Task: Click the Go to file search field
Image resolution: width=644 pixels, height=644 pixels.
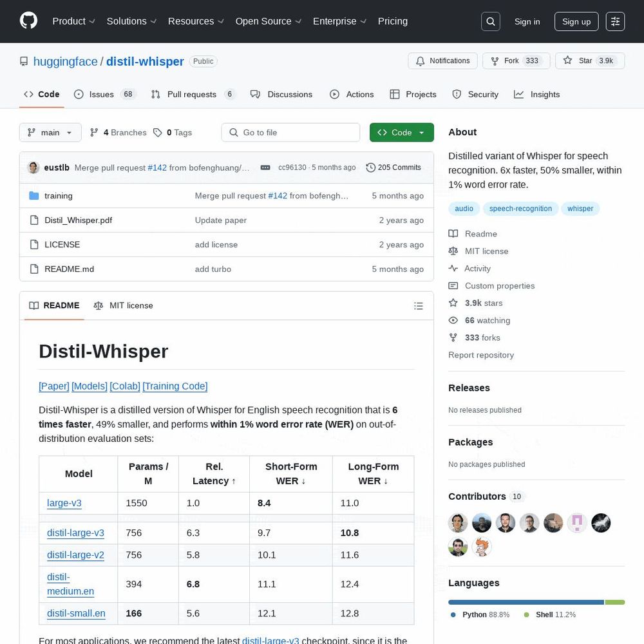Action: (x=291, y=133)
